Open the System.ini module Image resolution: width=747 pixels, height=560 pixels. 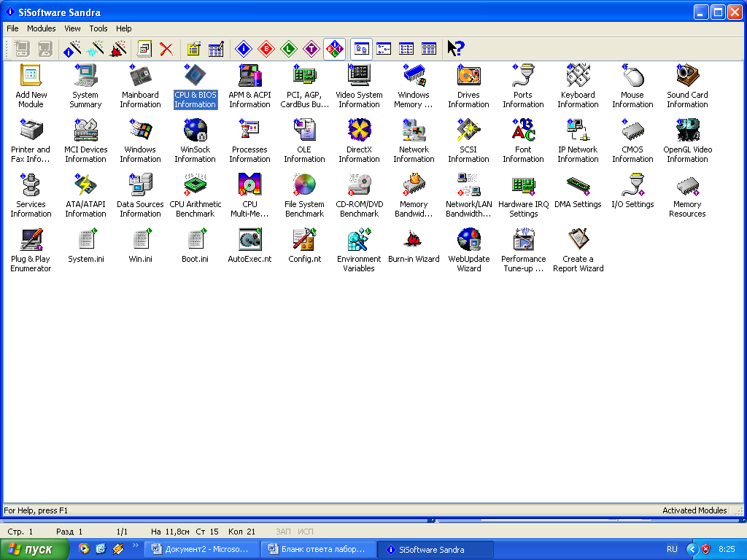[x=86, y=246]
